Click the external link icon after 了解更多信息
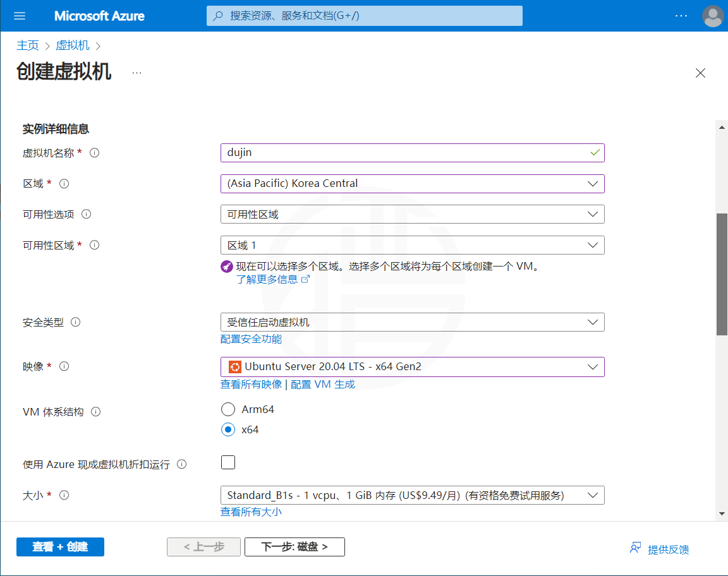Viewport: 728px width, 576px height. pos(305,279)
